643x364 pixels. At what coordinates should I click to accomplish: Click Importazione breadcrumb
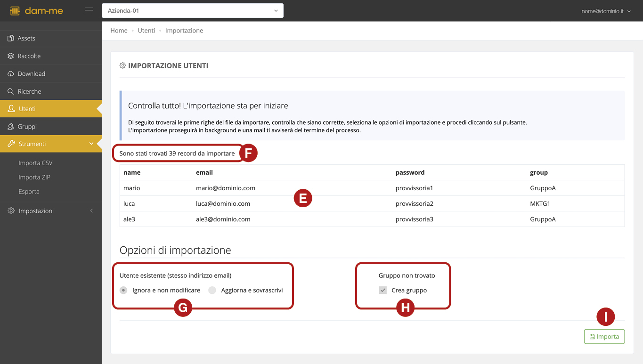184,31
